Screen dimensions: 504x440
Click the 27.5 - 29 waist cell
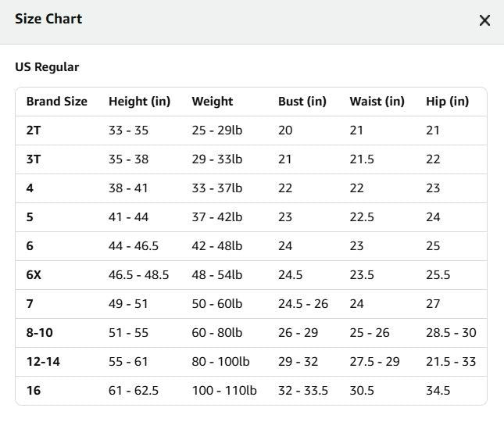pyautogui.click(x=375, y=362)
